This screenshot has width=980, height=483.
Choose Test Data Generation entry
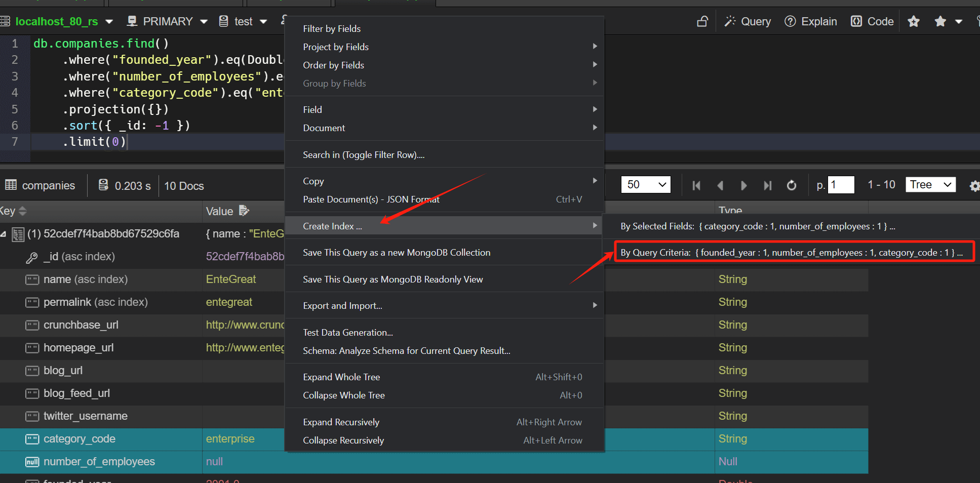pyautogui.click(x=445, y=333)
